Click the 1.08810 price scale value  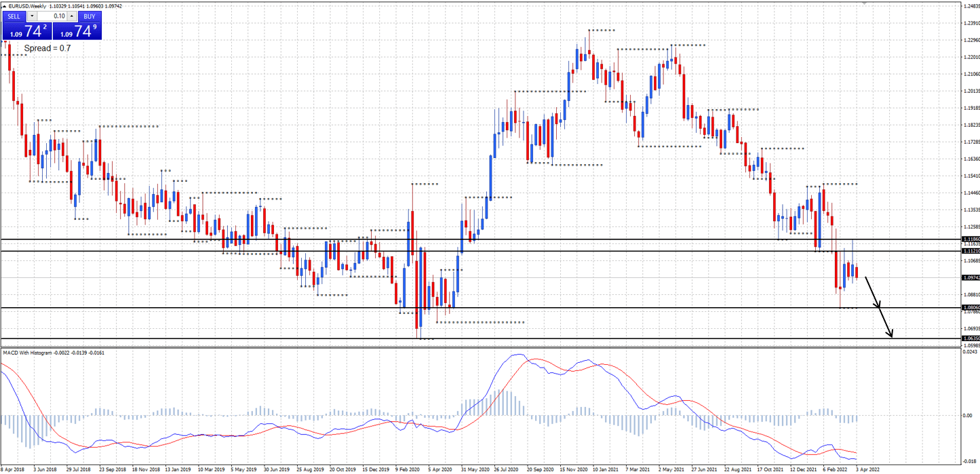pyautogui.click(x=971, y=294)
